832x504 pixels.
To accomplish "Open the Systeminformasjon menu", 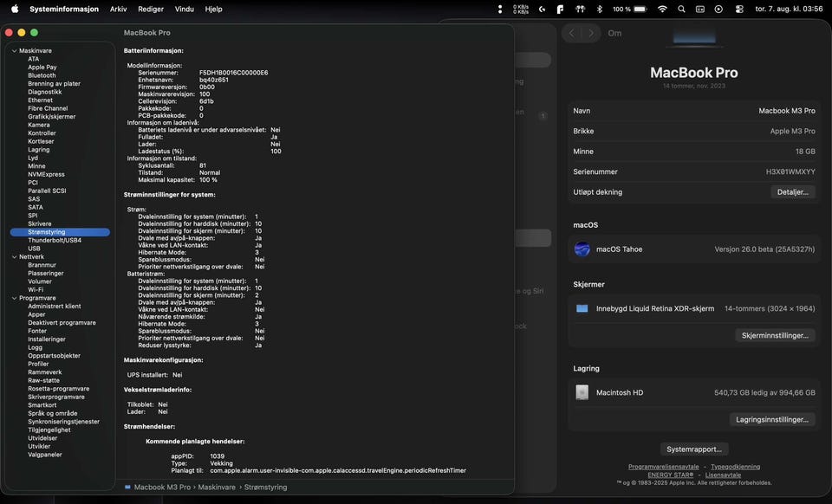I will pos(64,9).
